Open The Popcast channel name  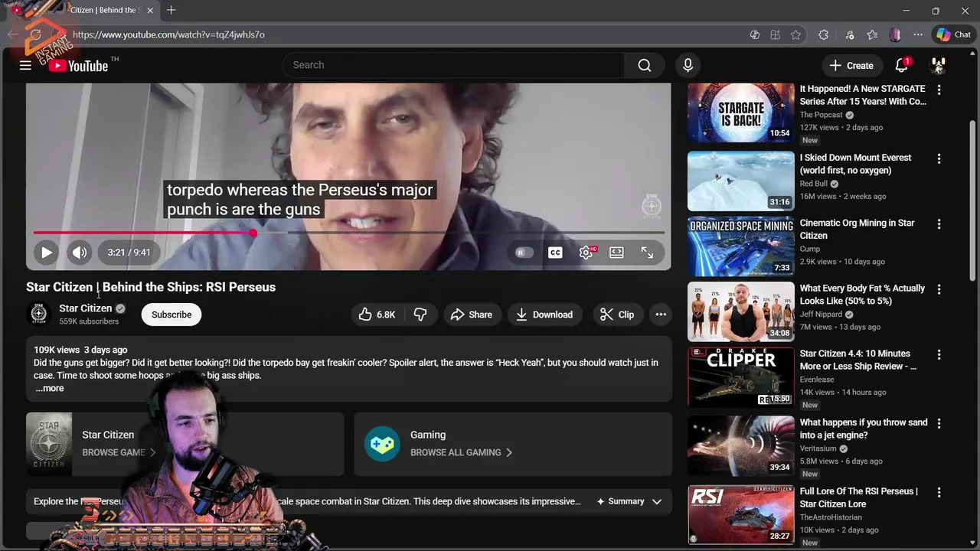[x=822, y=115]
